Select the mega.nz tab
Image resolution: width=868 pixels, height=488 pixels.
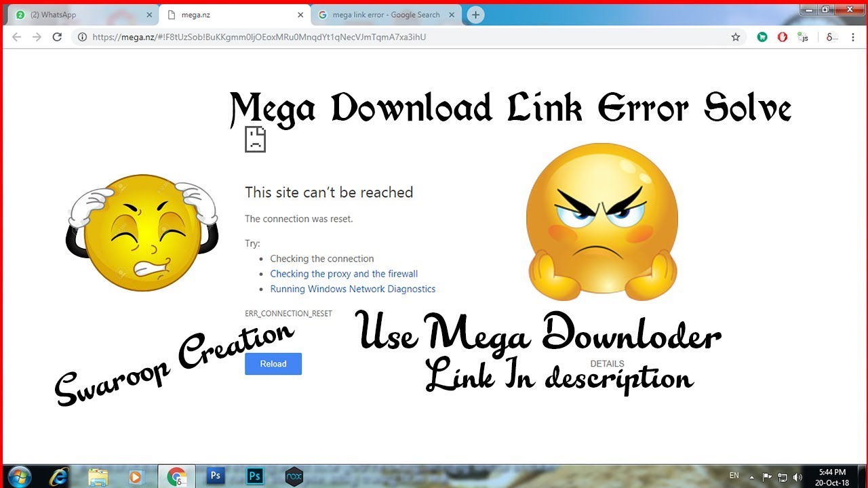[235, 15]
